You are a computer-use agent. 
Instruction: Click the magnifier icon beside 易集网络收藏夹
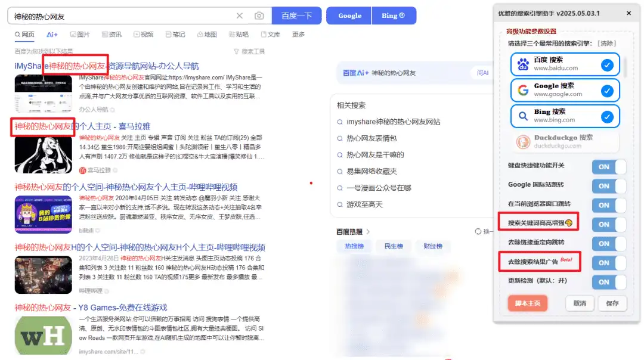pos(340,171)
